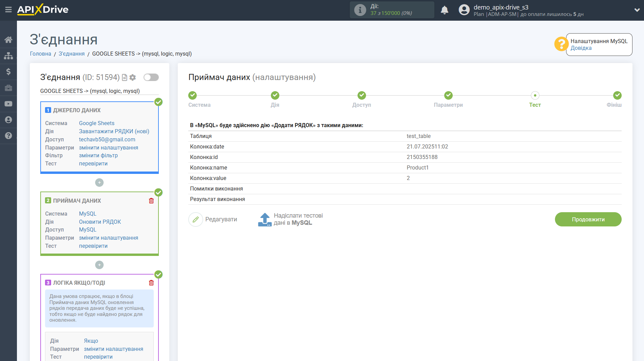Click Результат виконання row
The image size is (644, 361).
click(405, 199)
